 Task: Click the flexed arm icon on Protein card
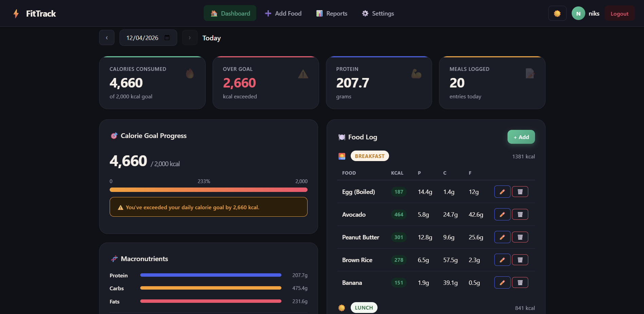pos(416,74)
